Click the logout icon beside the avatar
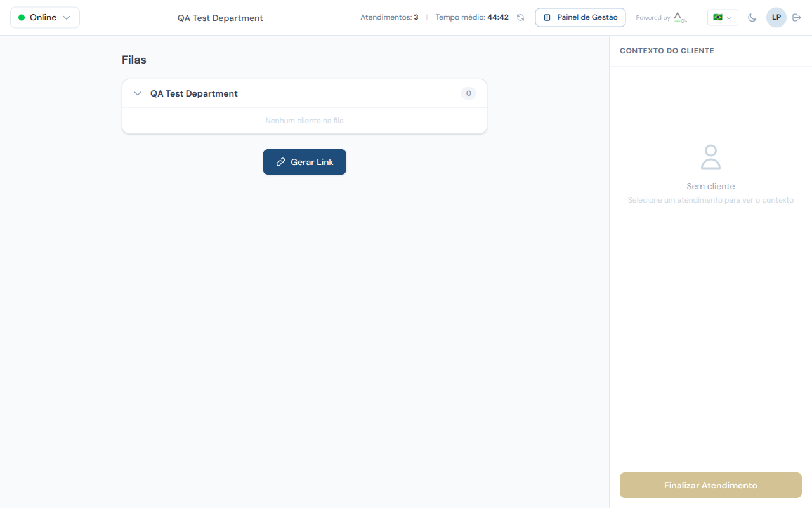 pyautogui.click(x=797, y=18)
